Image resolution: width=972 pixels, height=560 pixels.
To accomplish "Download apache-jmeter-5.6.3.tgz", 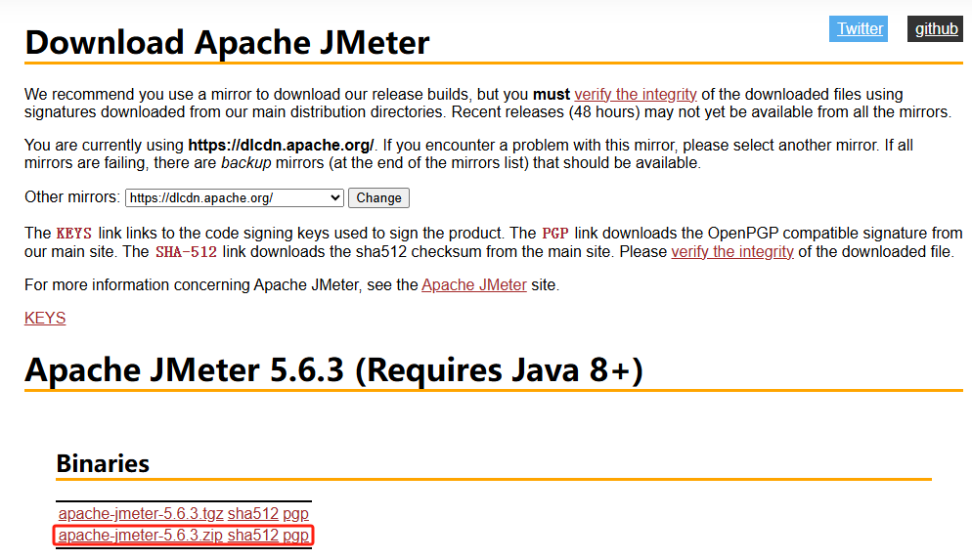I will click(141, 513).
